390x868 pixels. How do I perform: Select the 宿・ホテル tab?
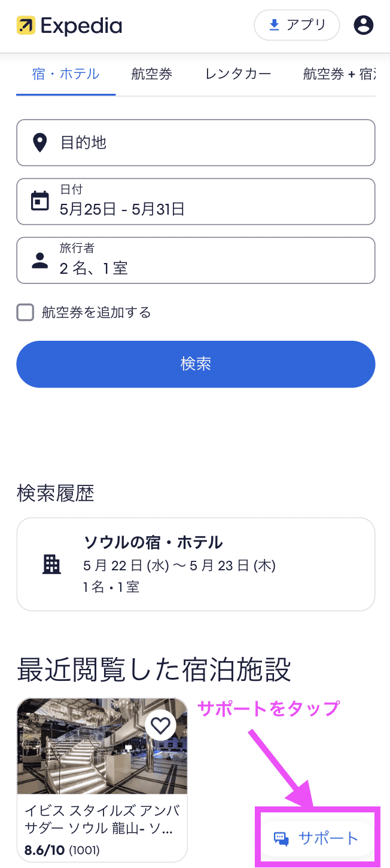65,73
